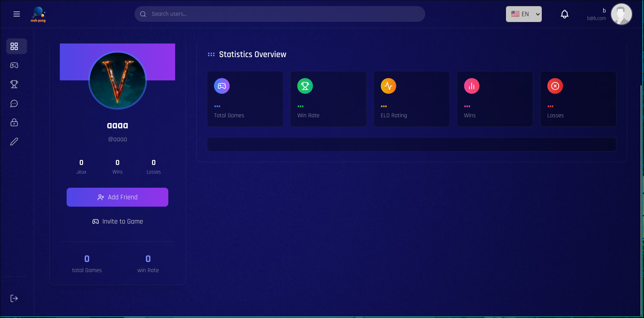Viewport: 644px width, 318px height.
Task: Click the Statistics Overview heading
Action: (x=253, y=54)
